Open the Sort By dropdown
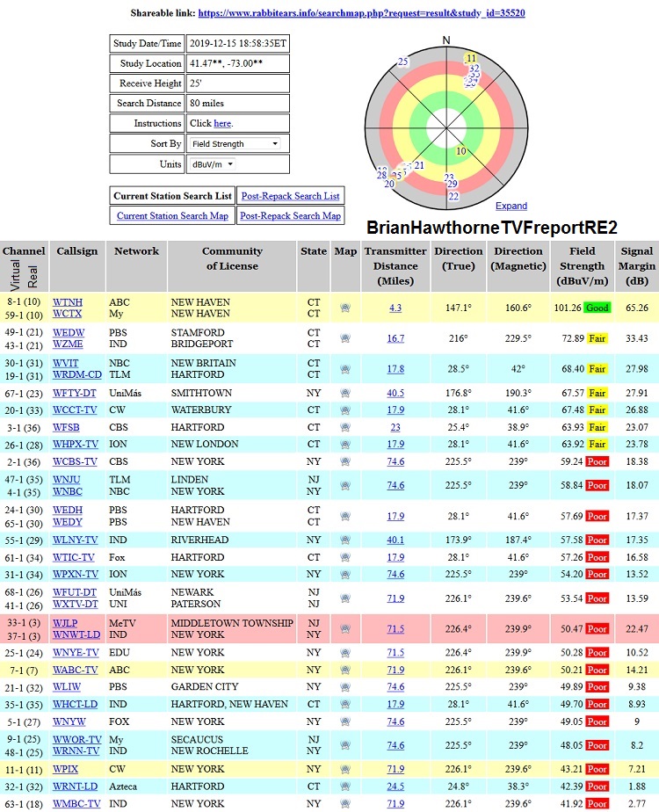The image size is (659, 812). coord(235,144)
